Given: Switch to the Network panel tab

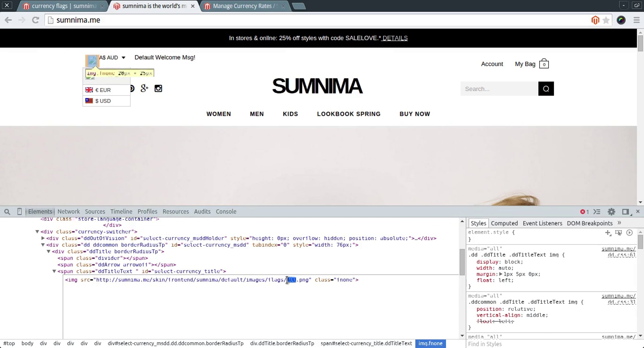Looking at the screenshot, I should [68, 212].
